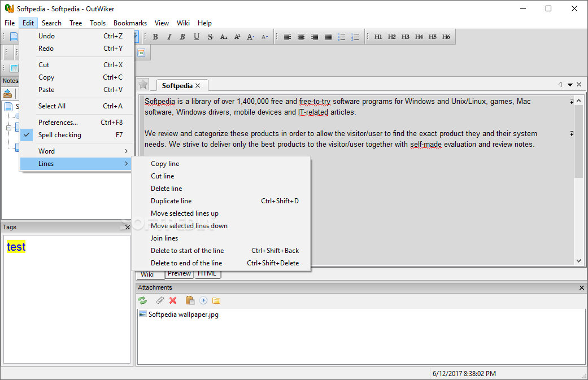
Task: Apply italic formatting with the I icon
Action: pos(169,37)
